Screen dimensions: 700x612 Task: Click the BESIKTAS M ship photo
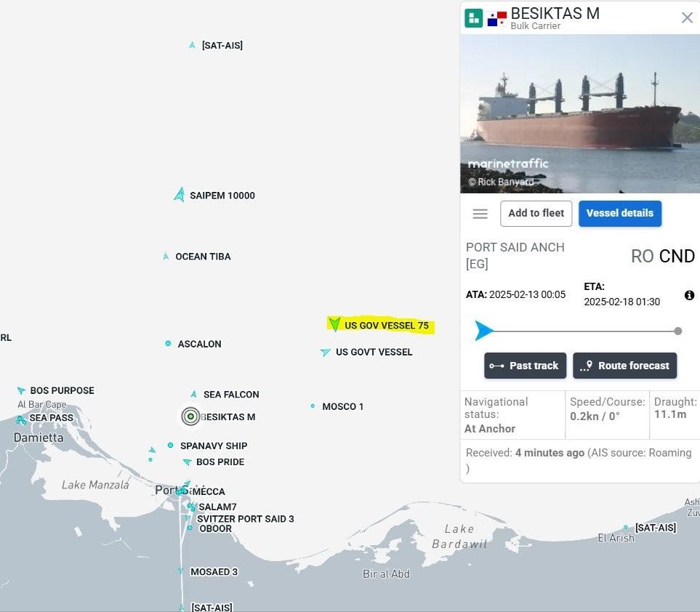579,113
